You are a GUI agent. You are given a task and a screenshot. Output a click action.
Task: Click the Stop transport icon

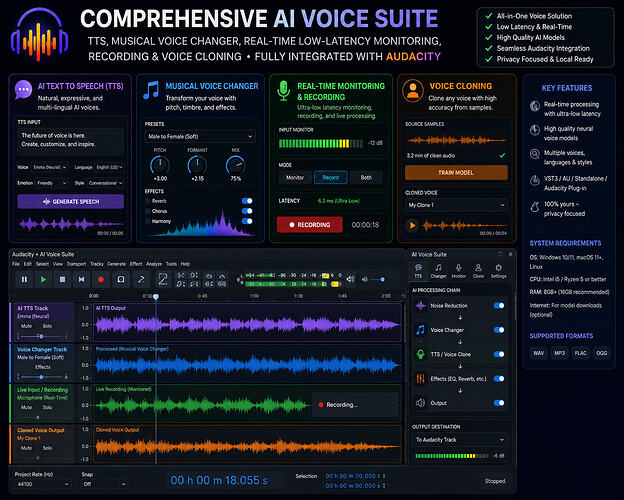[62, 279]
